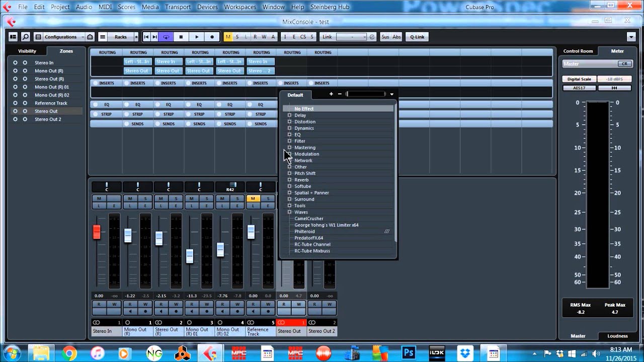644x362 pixels.
Task: Click record-enable dot on Mono Out (R) channel
Action: pos(145,312)
